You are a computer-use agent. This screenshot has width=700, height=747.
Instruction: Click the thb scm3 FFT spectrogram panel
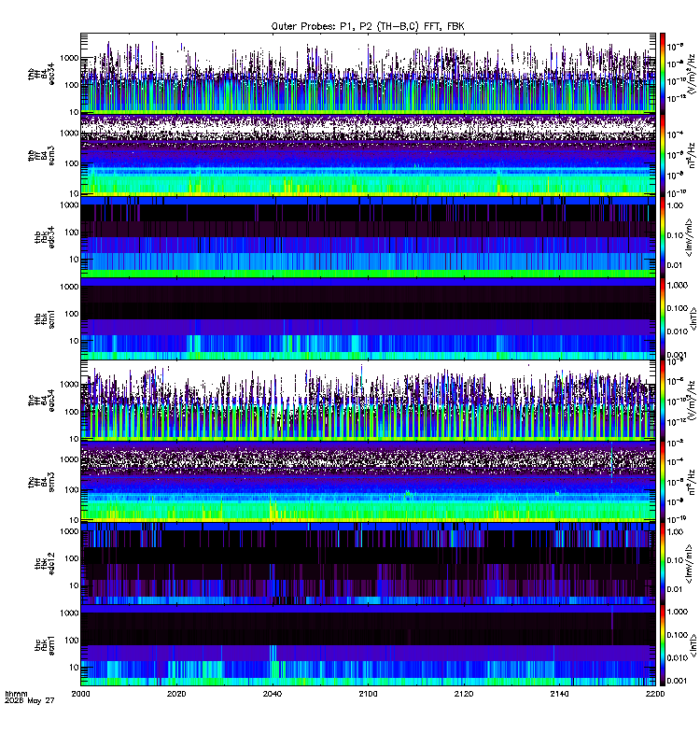coord(368,156)
